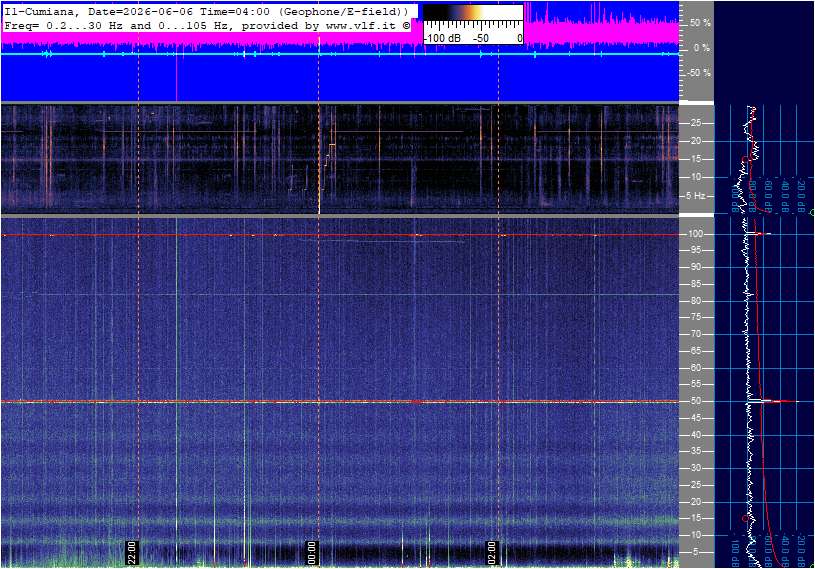The image size is (815, 569).
Task: Click the '35' frequency axis label
Action: click(x=695, y=452)
